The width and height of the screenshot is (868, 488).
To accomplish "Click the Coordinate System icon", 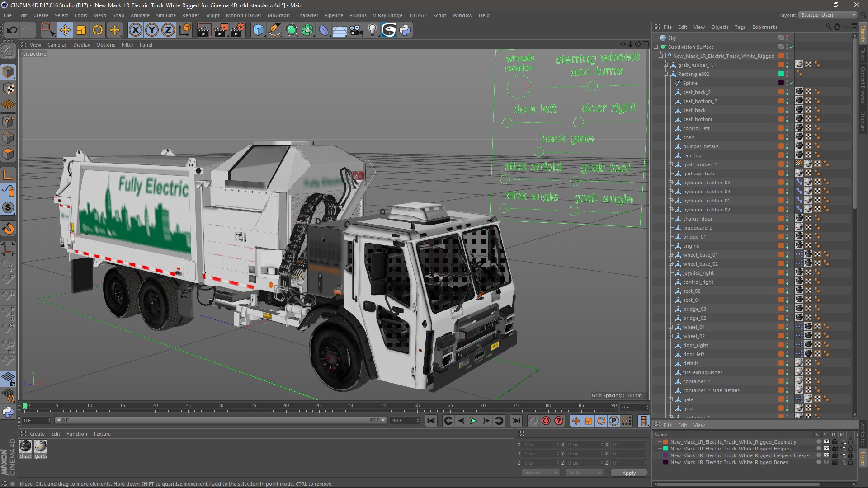I will click(185, 30).
